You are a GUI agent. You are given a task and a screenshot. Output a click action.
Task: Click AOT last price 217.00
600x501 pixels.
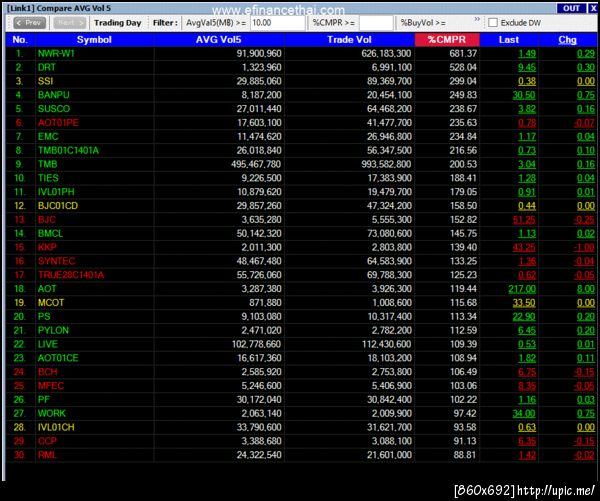point(522,289)
